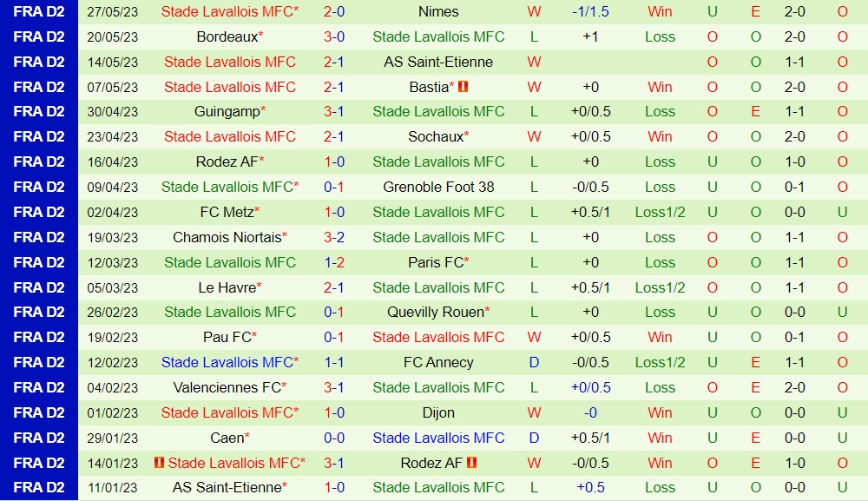Click the FRA D2 label in the 27/05/23 row
The width and height of the screenshot is (868, 501).
(39, 11)
